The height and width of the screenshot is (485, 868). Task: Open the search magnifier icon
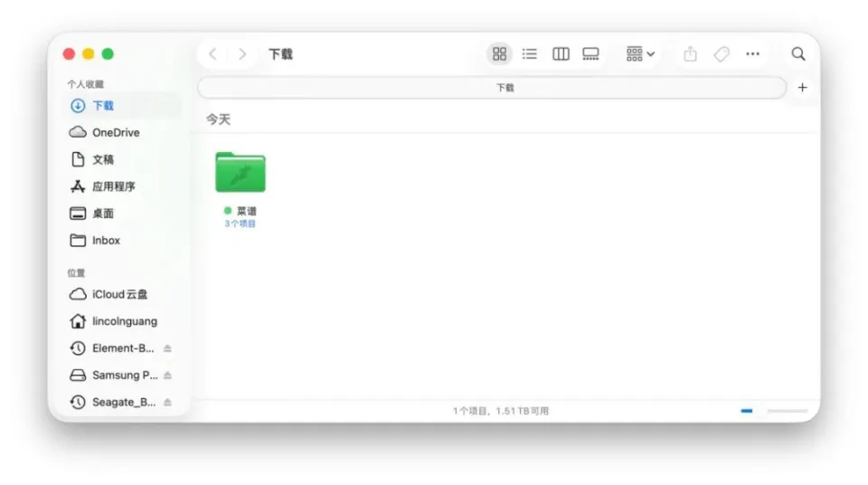pyautogui.click(x=798, y=54)
